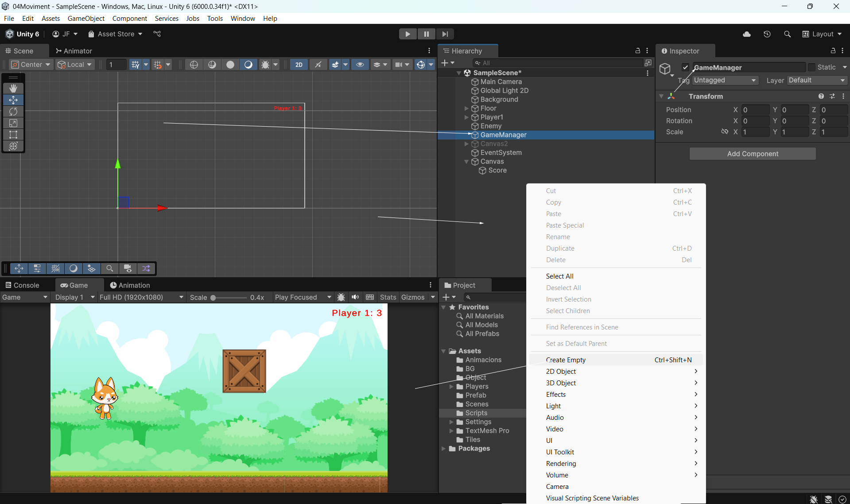This screenshot has height=504, width=850.
Task: Open Unity Cloud icon in top toolbar
Action: click(747, 34)
